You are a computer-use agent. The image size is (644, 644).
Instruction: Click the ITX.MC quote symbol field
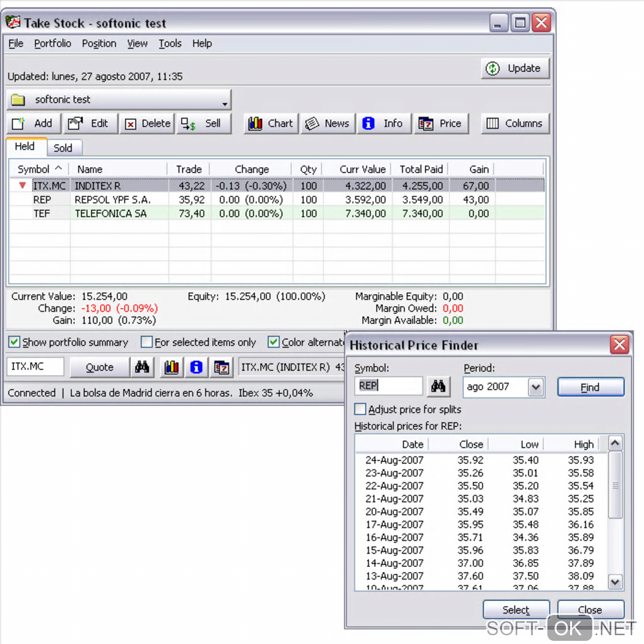coord(35,366)
